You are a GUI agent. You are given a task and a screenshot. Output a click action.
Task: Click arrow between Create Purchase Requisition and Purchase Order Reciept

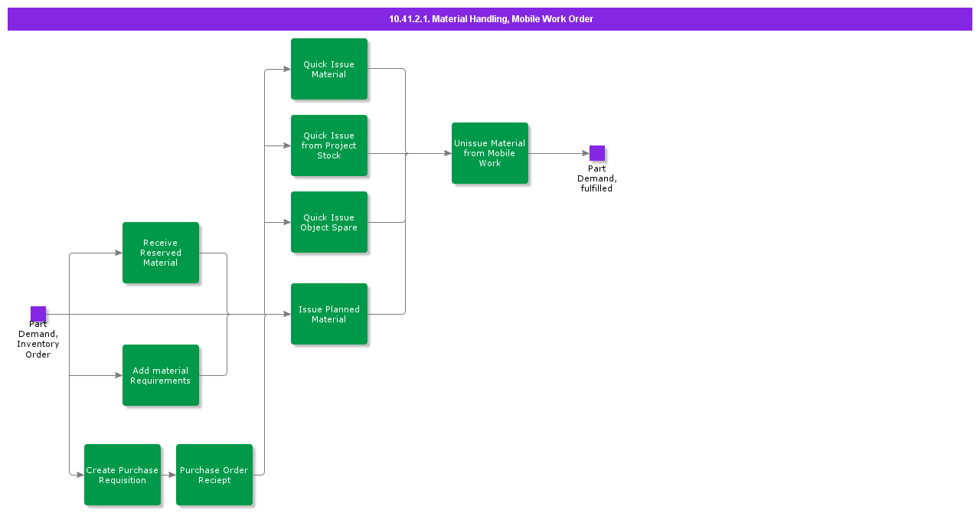coord(168,475)
